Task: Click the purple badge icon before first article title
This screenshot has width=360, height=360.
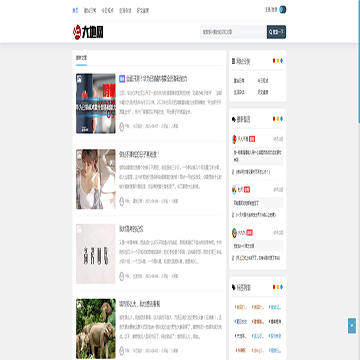Action: pyautogui.click(x=122, y=79)
